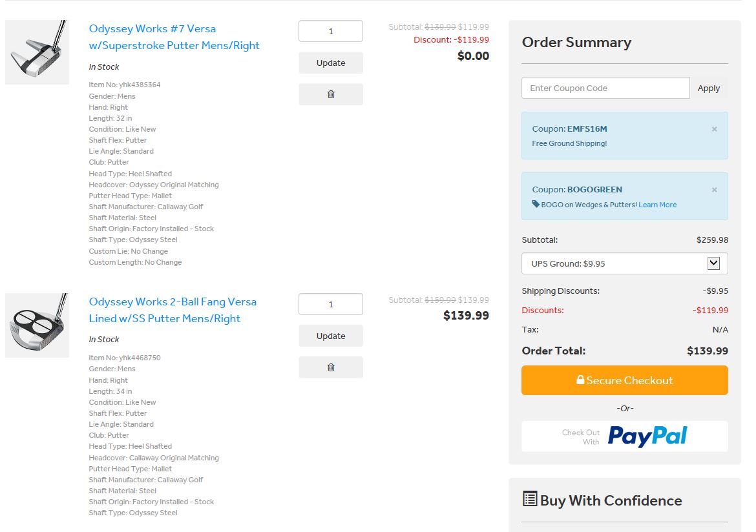Focus the Enter Coupon Code field
The width and height of the screenshot is (756, 532).
pos(605,88)
